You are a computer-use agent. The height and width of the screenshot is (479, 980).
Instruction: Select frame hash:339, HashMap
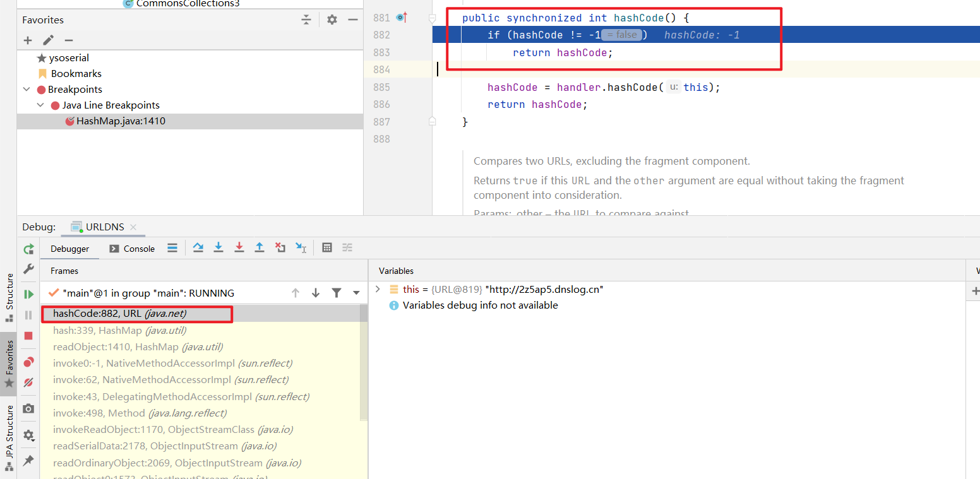click(200, 330)
